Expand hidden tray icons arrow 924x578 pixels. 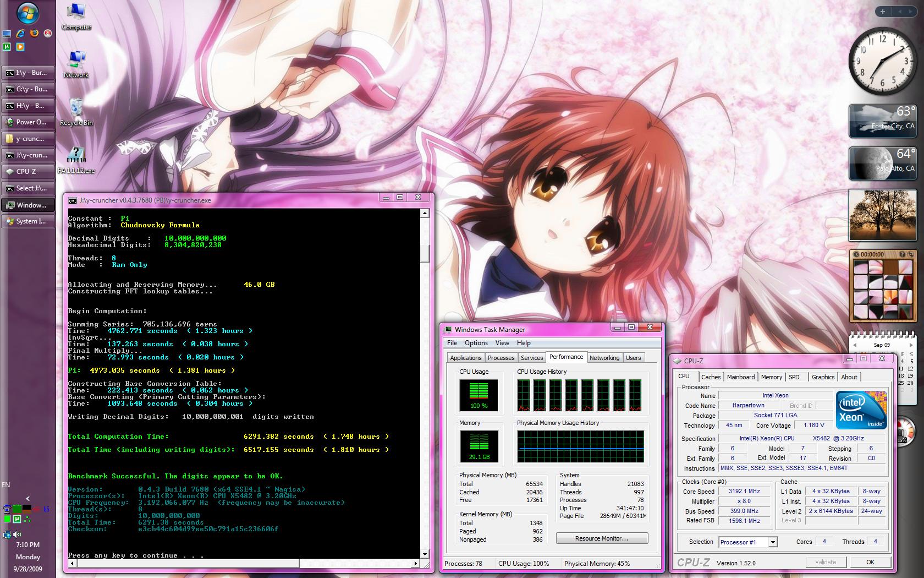[28, 499]
